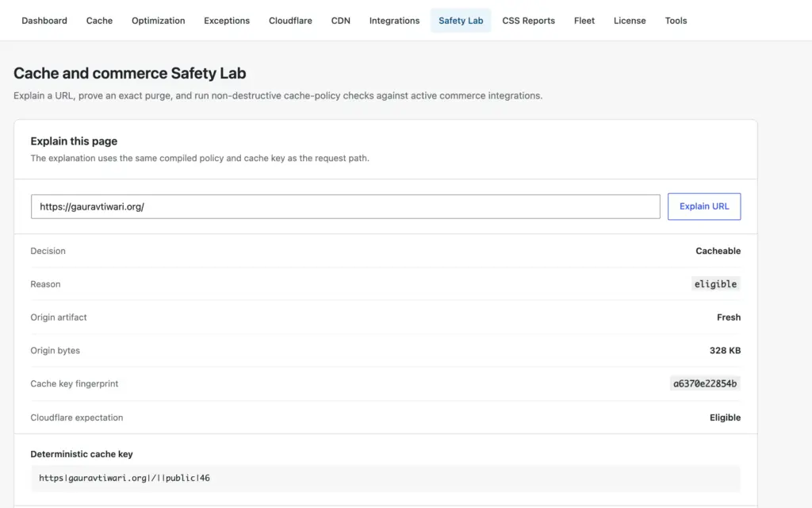Click the 'Deterministic cache key' heading
The width and height of the screenshot is (812, 508).
tap(82, 454)
